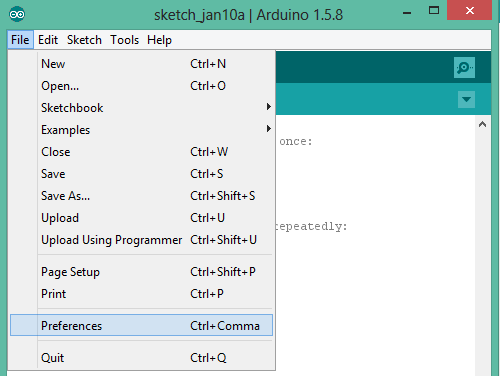Select Upload Using Programmer
The image size is (500, 376).
coord(141,240)
